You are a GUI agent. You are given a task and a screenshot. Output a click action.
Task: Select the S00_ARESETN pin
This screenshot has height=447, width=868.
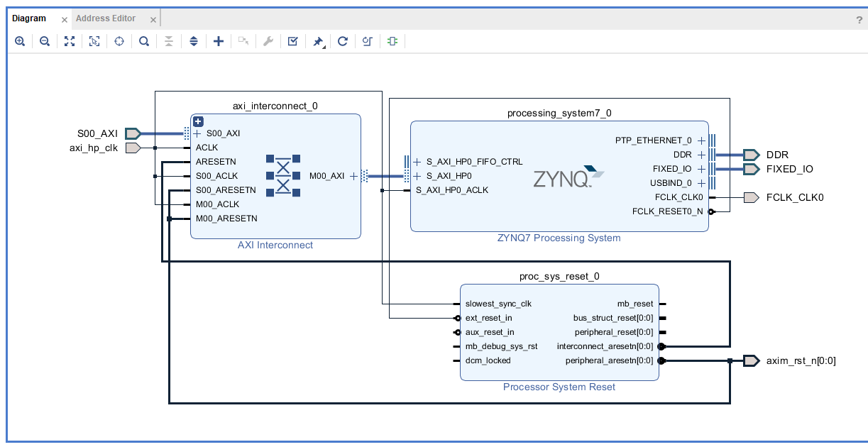pyautogui.click(x=226, y=190)
